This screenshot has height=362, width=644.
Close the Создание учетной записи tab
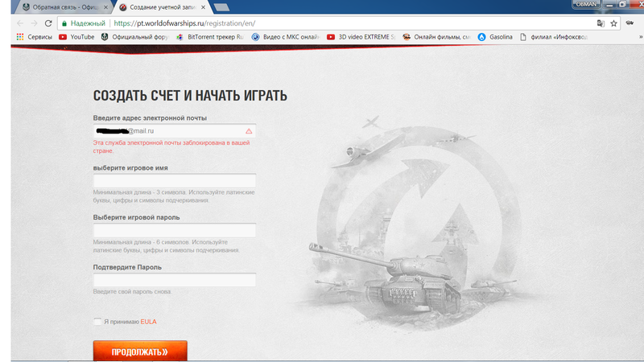point(203,7)
